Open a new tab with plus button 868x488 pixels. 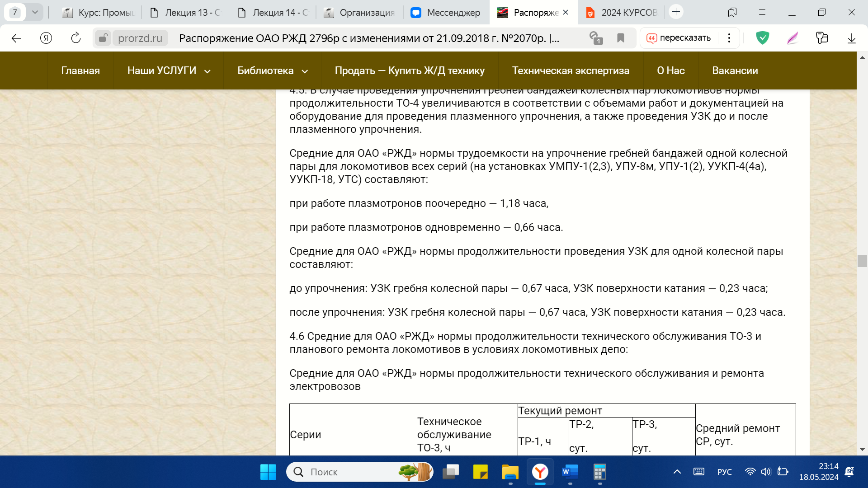pyautogui.click(x=676, y=12)
